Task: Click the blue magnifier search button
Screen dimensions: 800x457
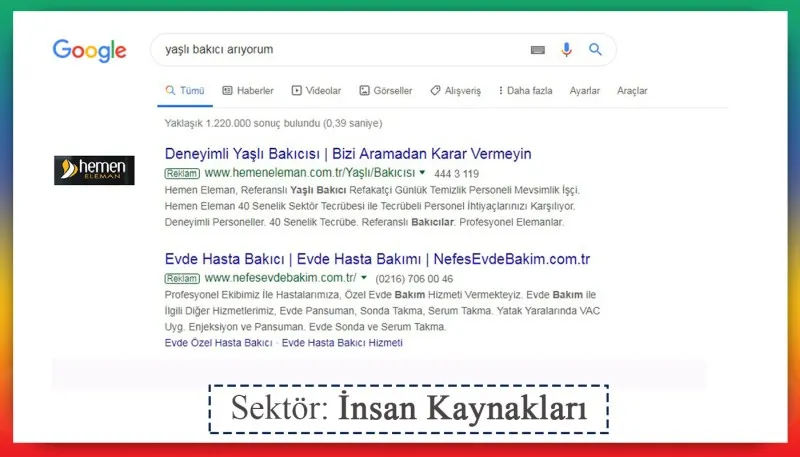Action: (595, 49)
